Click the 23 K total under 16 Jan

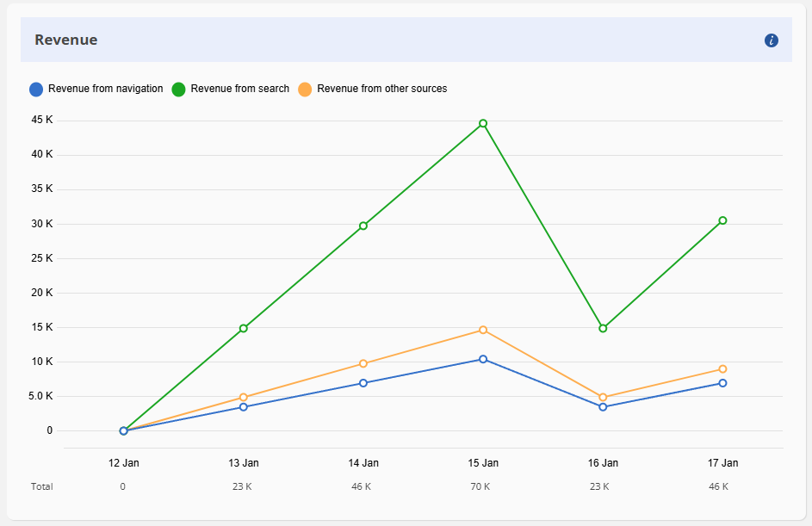(599, 486)
